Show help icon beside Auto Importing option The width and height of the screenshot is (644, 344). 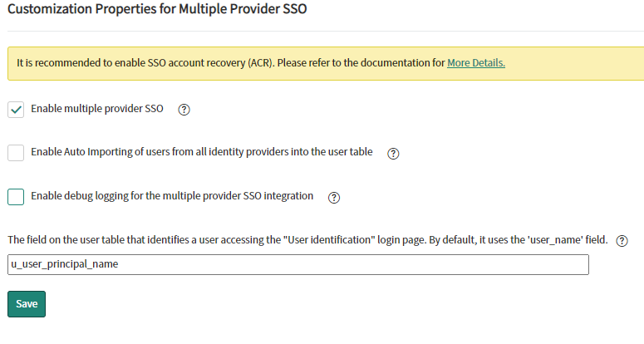[x=393, y=154]
